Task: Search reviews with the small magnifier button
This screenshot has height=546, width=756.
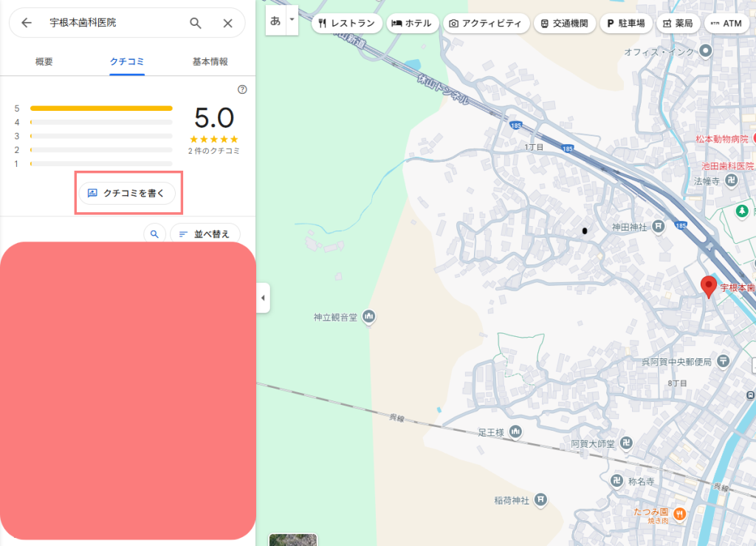Action: coord(154,233)
